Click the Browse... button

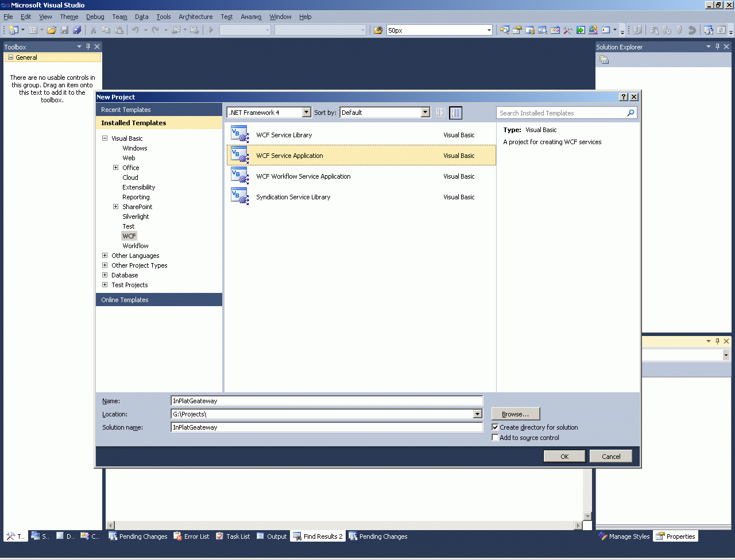click(x=516, y=414)
